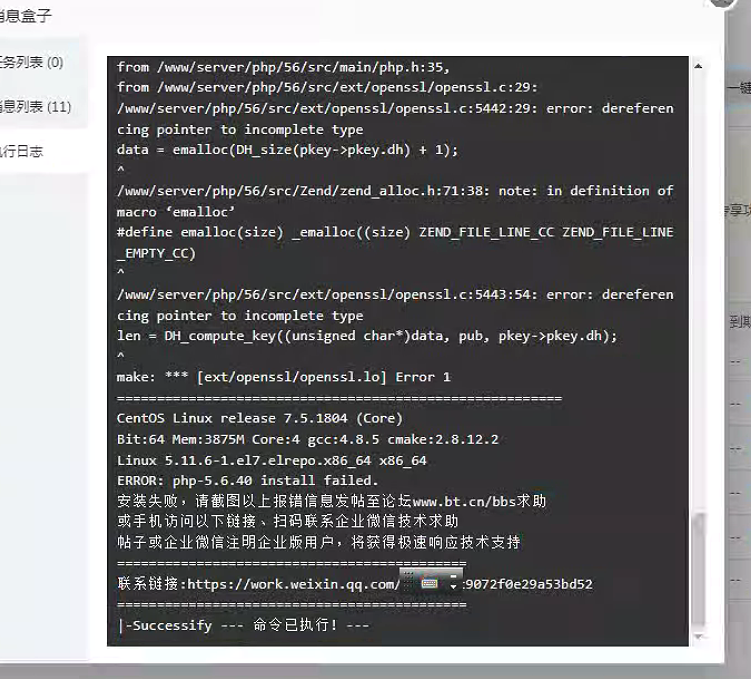The height and width of the screenshot is (679, 751).
Task: Click the 'ERROR: php-5.6.40 install failed' line
Action: 248,480
